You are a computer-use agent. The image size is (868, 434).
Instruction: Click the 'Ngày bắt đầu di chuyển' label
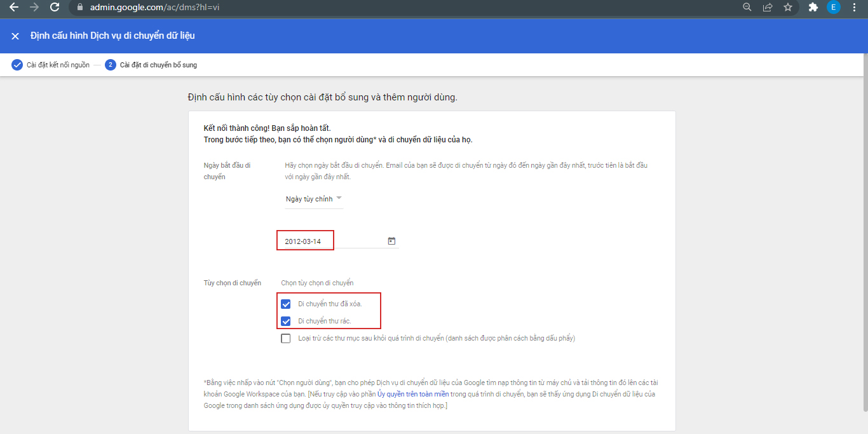pyautogui.click(x=227, y=171)
